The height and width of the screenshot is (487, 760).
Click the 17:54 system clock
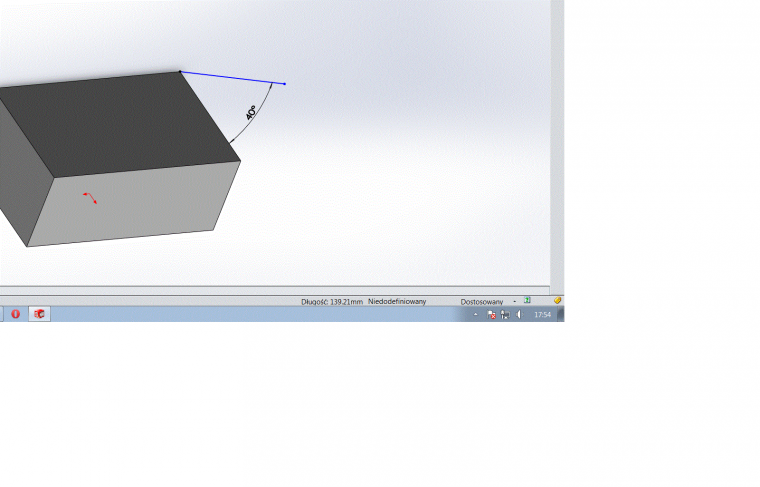tap(542, 314)
